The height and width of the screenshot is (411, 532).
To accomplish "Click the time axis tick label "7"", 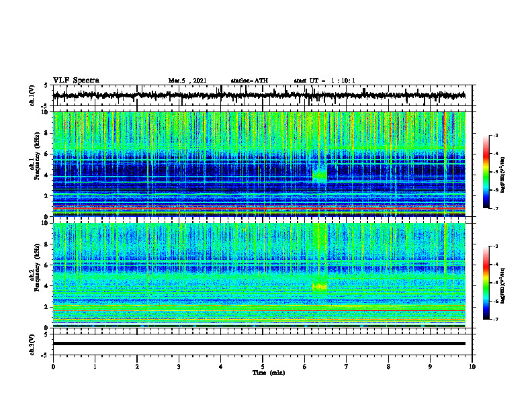I will [x=347, y=367].
